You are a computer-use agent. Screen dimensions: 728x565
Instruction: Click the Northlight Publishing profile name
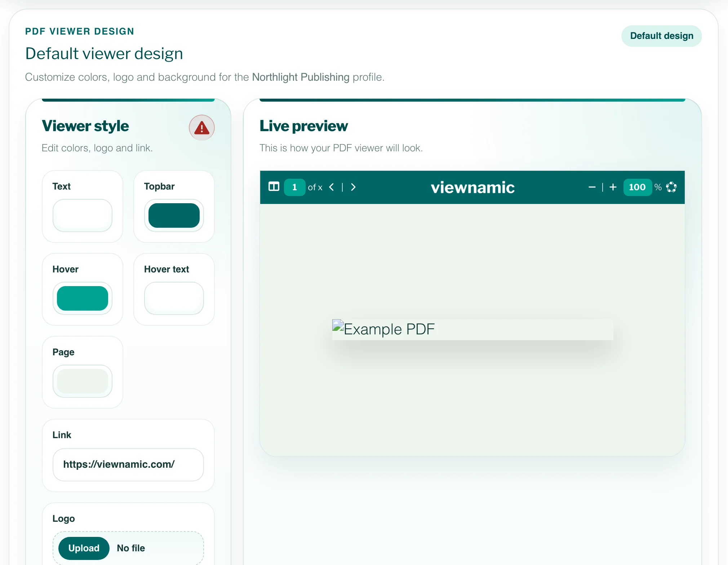coord(301,77)
